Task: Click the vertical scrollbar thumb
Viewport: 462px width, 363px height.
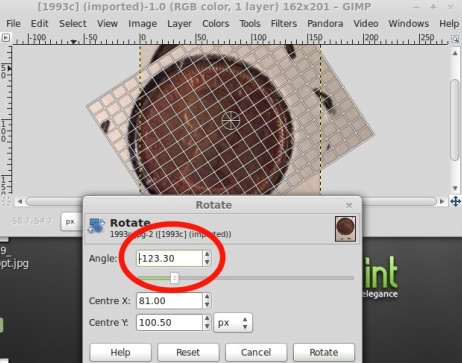Action: click(x=455, y=120)
